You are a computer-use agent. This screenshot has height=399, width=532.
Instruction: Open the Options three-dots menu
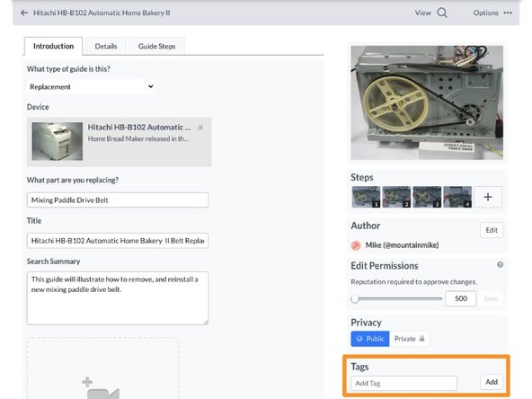click(508, 13)
